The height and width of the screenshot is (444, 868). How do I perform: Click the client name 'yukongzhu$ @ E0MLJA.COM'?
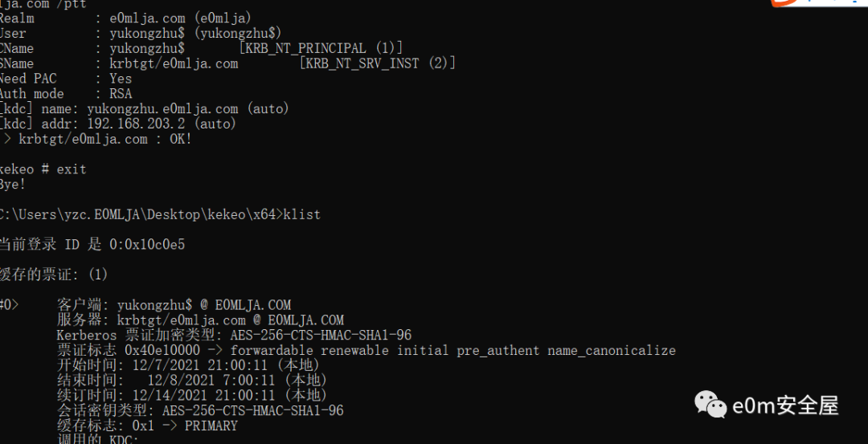coord(203,305)
